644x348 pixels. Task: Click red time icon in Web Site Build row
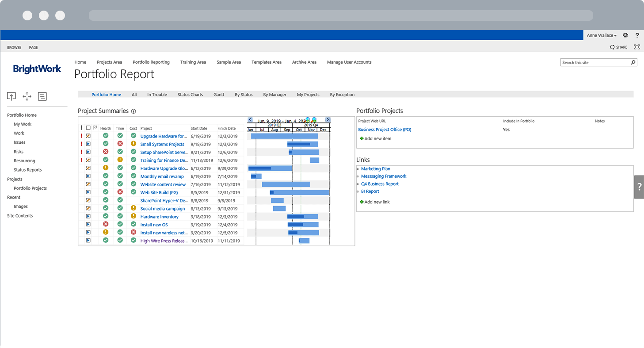(x=120, y=192)
